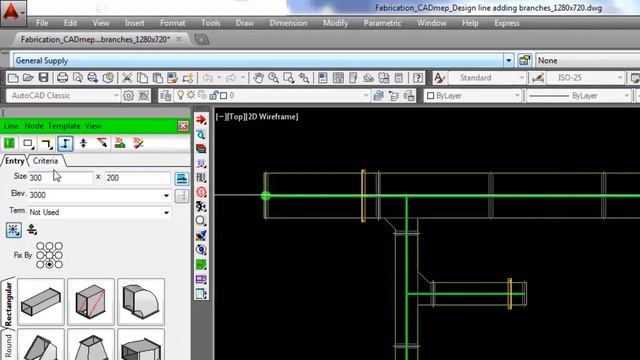Toggle the layer light bulb on/off icon
Image resolution: width=640 pixels, height=360 pixels.
pos(180,95)
